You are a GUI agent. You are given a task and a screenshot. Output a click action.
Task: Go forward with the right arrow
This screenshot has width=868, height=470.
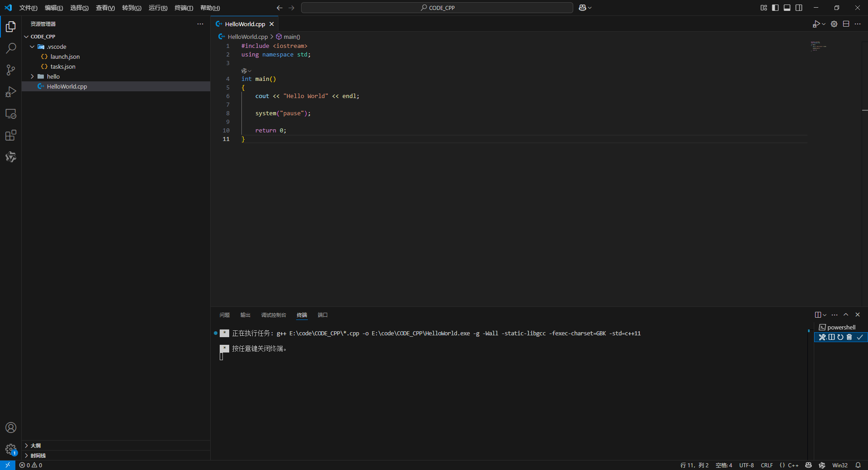(x=292, y=8)
